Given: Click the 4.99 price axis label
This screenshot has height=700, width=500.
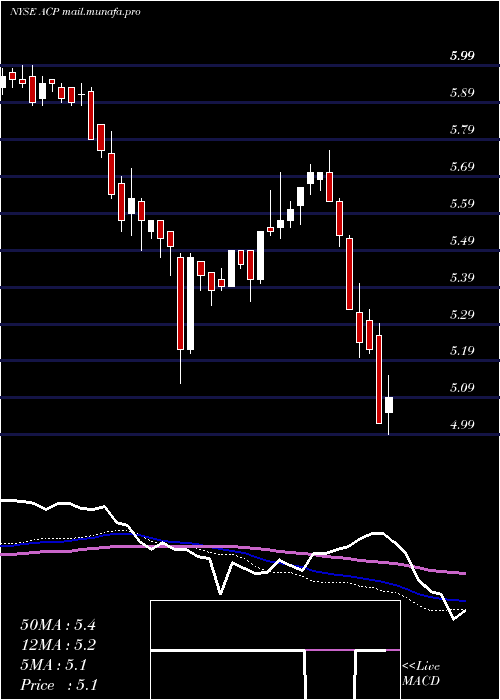Looking at the screenshot, I should tap(462, 425).
